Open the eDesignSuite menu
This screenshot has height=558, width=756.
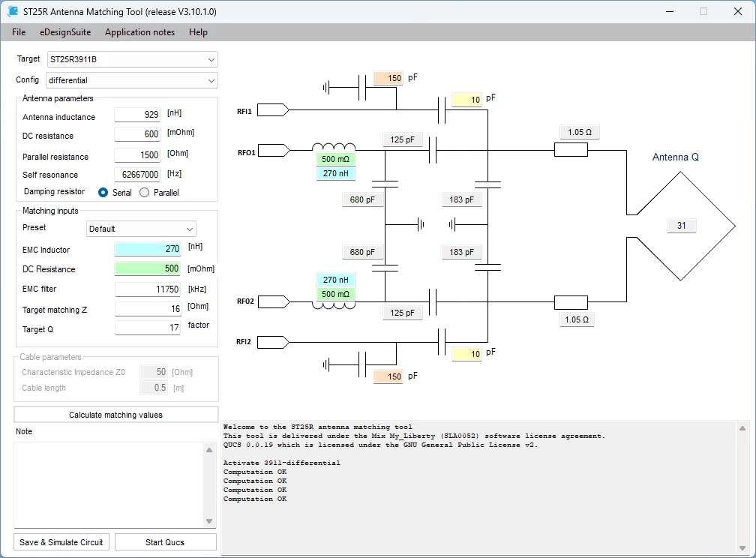click(65, 32)
